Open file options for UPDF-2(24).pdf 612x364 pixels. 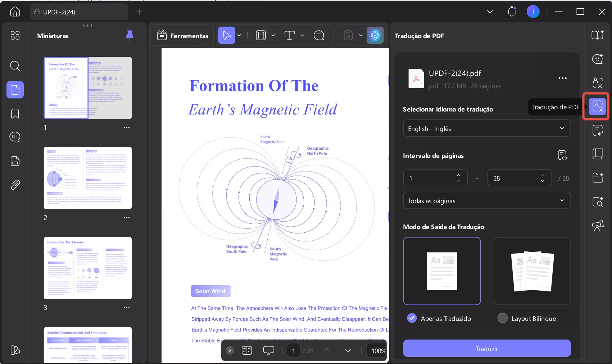coord(562,78)
